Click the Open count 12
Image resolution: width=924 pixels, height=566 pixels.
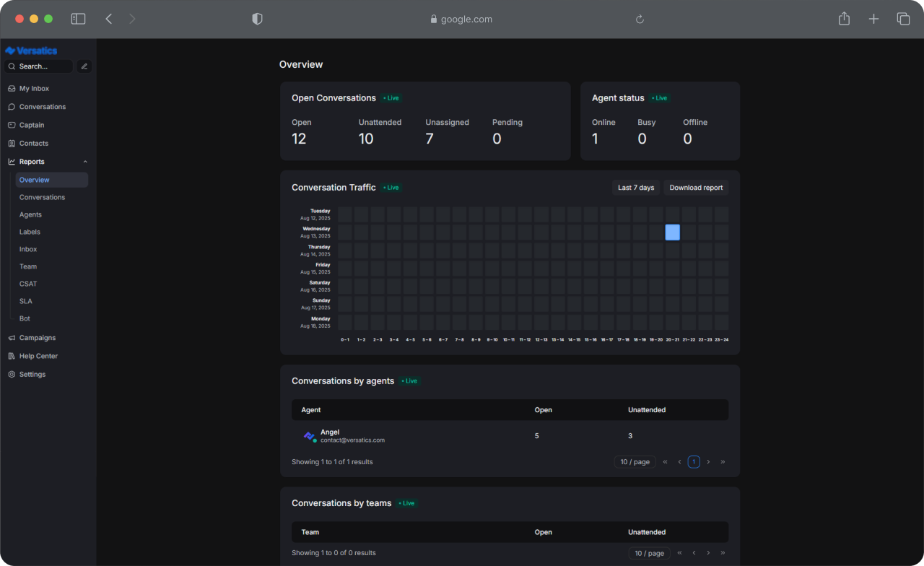[299, 139]
